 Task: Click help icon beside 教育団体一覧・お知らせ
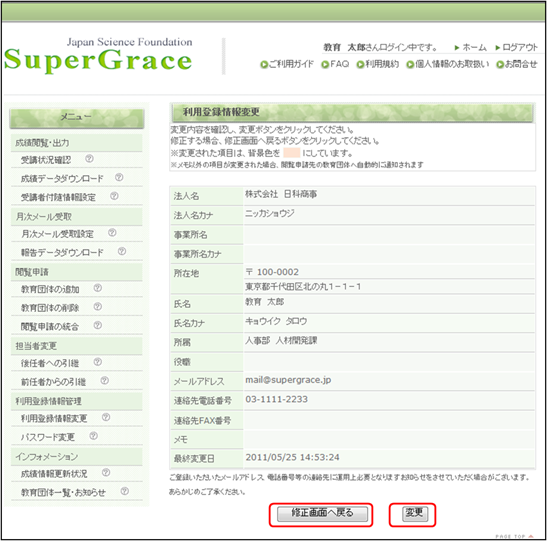coord(125,491)
